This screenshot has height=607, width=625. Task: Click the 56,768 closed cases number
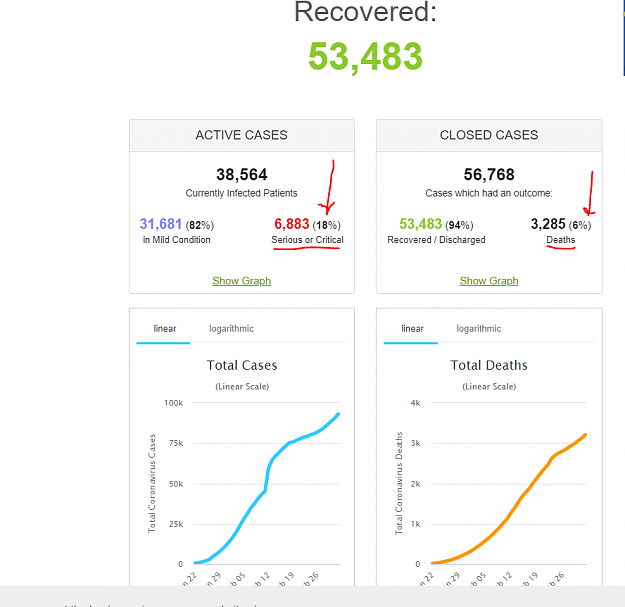point(489,175)
